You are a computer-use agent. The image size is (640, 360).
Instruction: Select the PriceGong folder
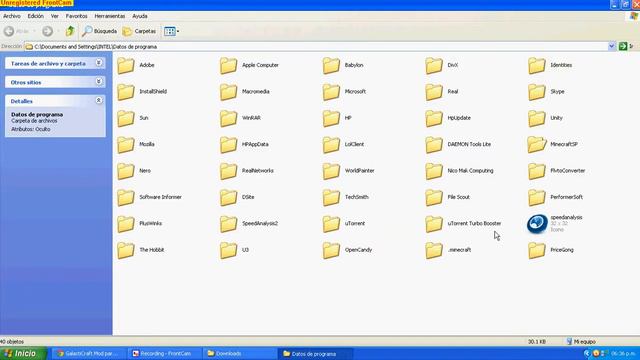(x=551, y=250)
